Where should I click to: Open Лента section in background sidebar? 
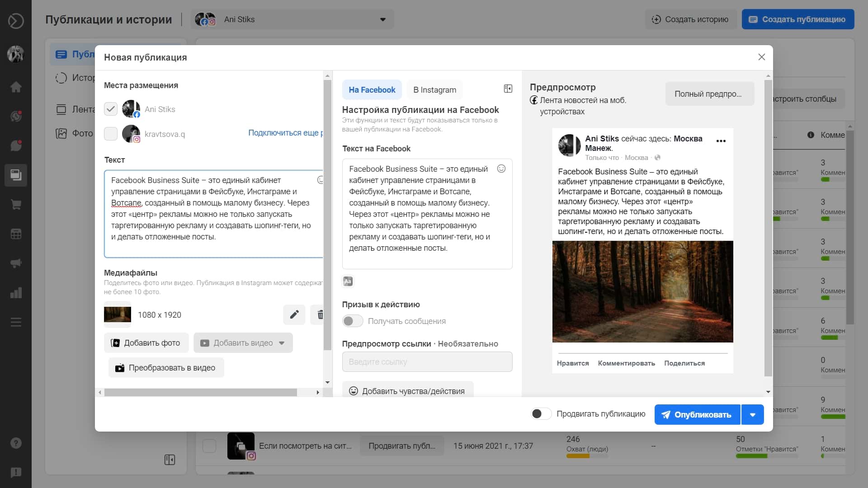pos(75,109)
